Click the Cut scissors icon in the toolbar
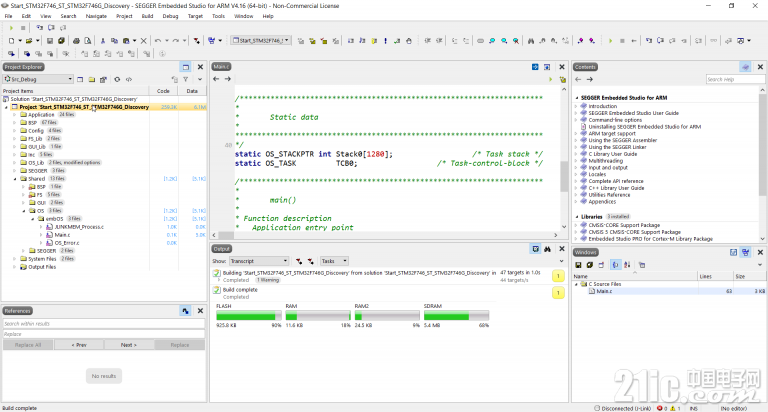The image size is (768, 412). (103, 41)
